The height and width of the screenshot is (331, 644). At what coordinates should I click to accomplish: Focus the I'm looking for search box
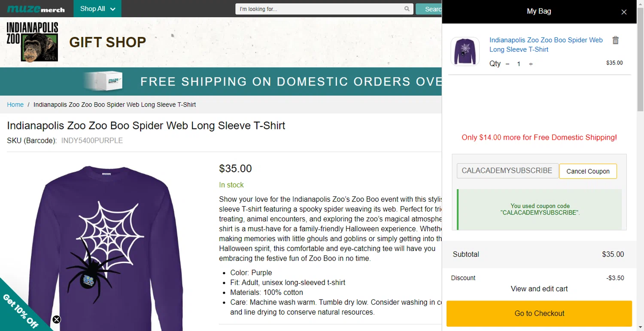point(321,9)
